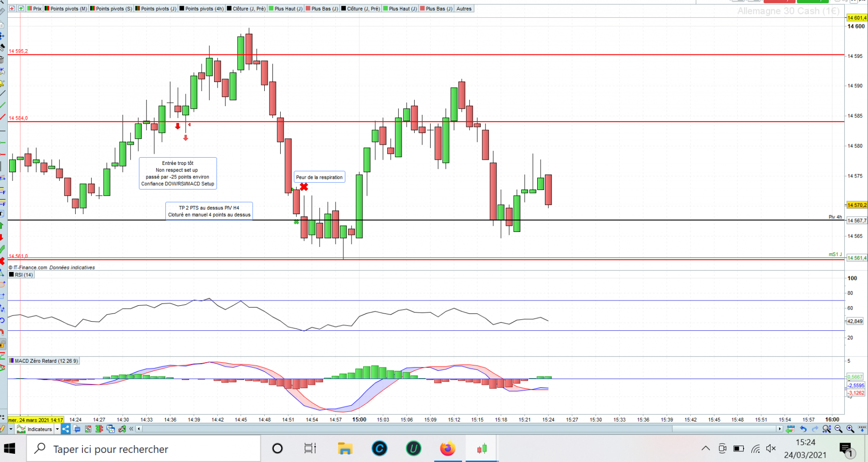Image resolution: width=868 pixels, height=462 pixels.
Task: Show hidden tray icons chevron
Action: coord(705,448)
